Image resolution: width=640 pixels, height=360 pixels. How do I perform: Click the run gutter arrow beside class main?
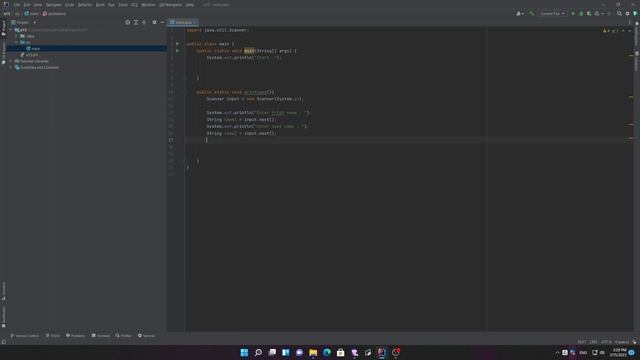[177, 44]
